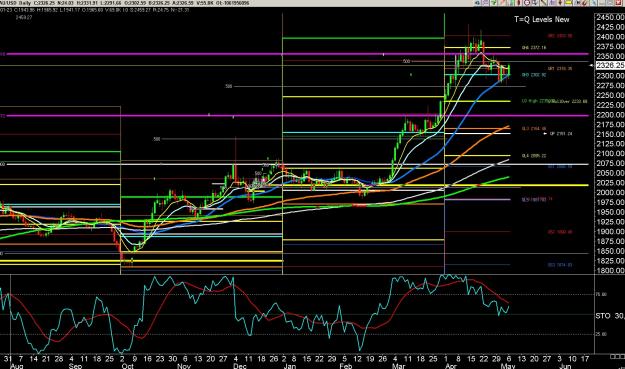Click the 2450.00 price axis label
This screenshot has width=625, height=369.
click(610, 17)
